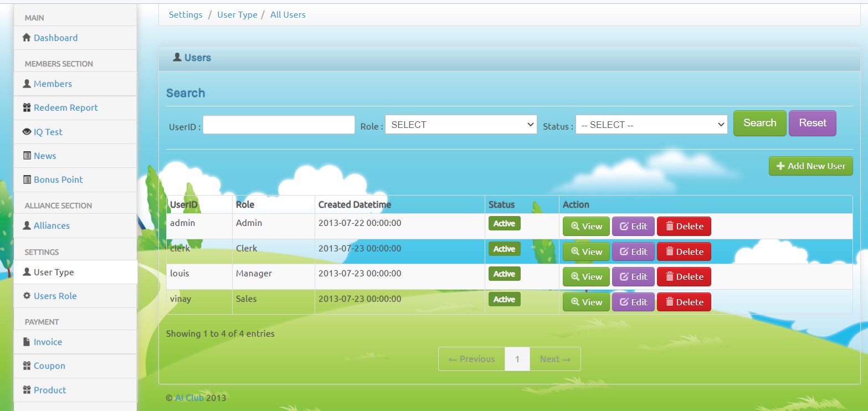Click the gift icon beside Product
The height and width of the screenshot is (411, 868).
click(x=27, y=390)
